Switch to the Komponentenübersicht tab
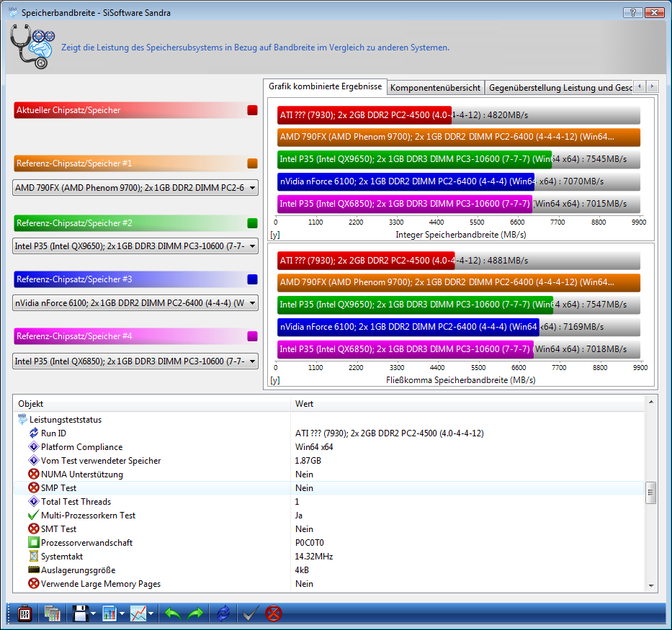This screenshot has width=672, height=630. click(436, 88)
